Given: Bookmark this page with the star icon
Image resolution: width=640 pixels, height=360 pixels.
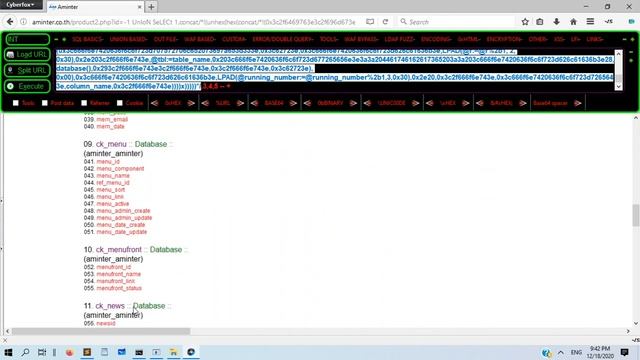Looking at the screenshot, I should coord(525,22).
